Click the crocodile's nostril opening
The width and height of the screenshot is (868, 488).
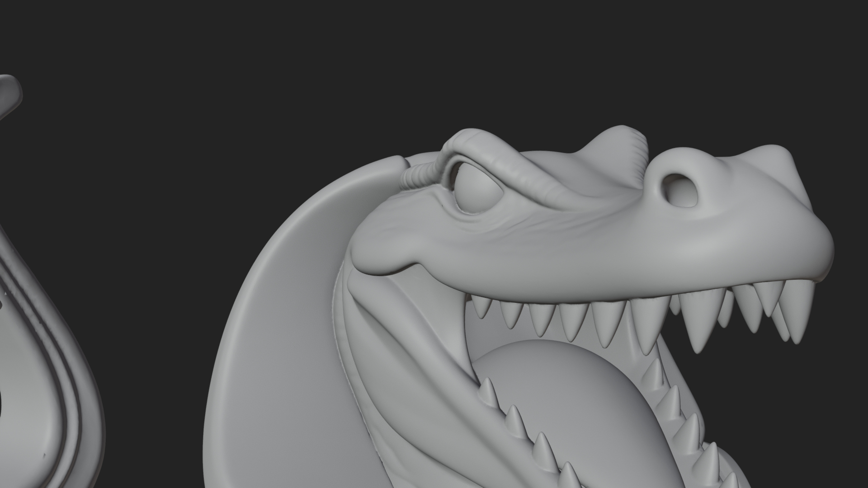pos(680,190)
